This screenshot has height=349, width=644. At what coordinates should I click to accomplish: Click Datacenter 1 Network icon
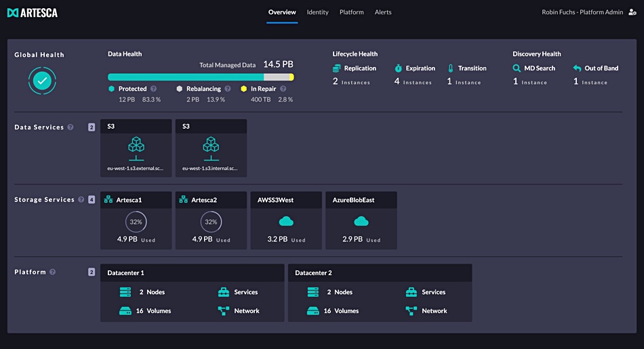click(224, 311)
